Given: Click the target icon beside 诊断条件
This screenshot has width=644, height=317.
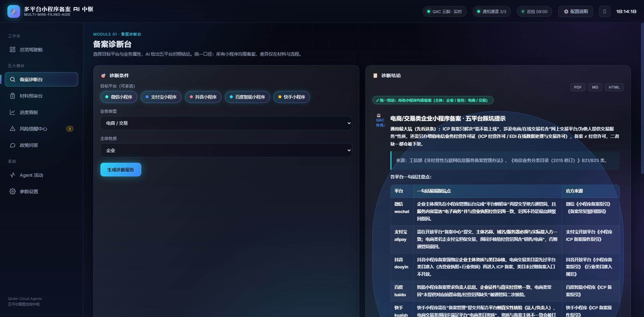Looking at the screenshot, I should pos(103,76).
